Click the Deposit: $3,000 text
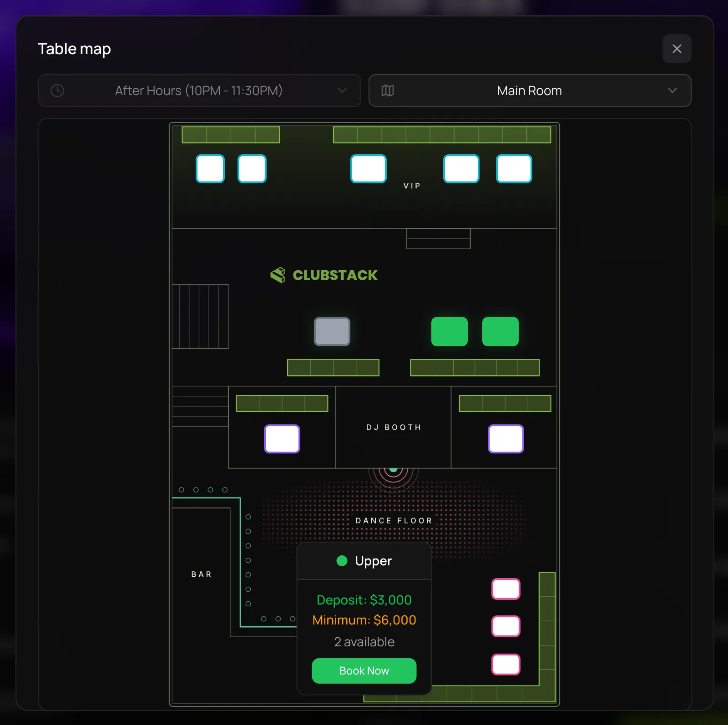This screenshot has height=725, width=728. 364,600
